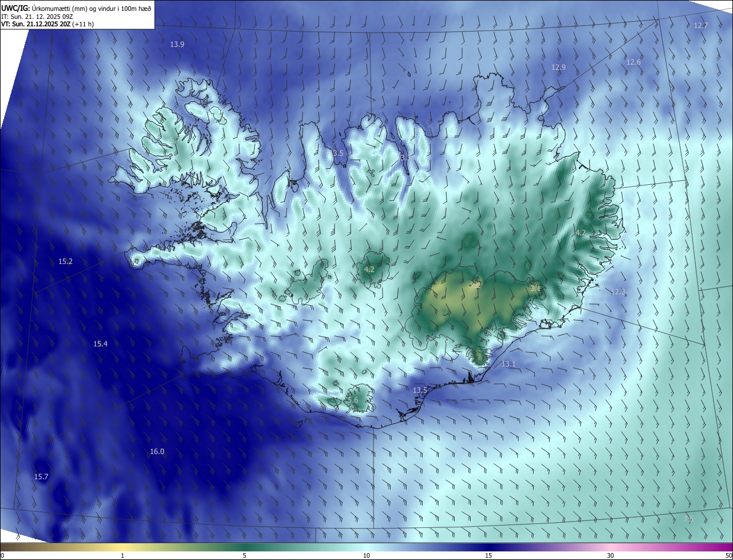Click the '15' label on the color scale
This screenshot has height=560, width=733.
(488, 555)
